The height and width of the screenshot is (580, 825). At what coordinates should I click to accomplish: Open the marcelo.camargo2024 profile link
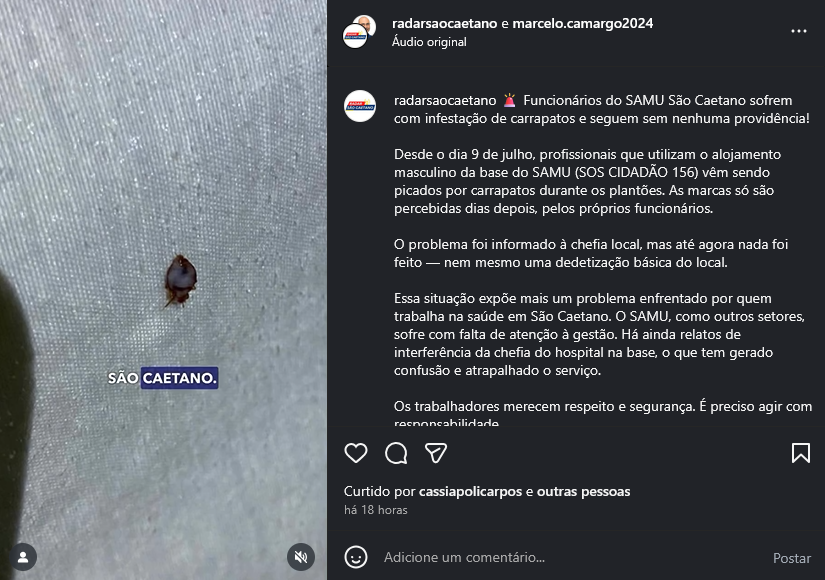pos(582,23)
